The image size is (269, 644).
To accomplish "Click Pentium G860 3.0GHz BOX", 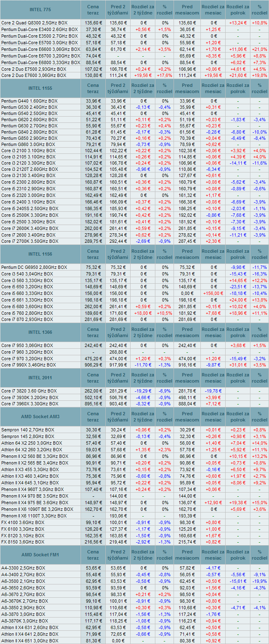I will [x=28, y=145].
